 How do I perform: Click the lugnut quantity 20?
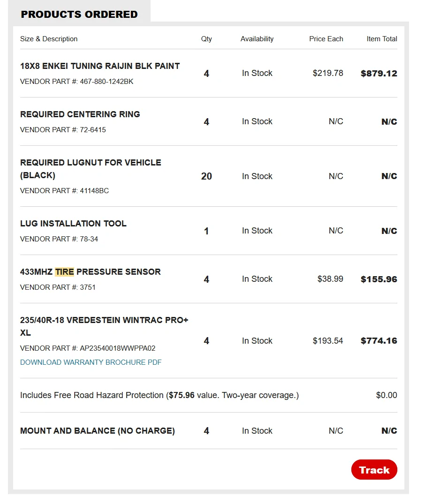[206, 176]
